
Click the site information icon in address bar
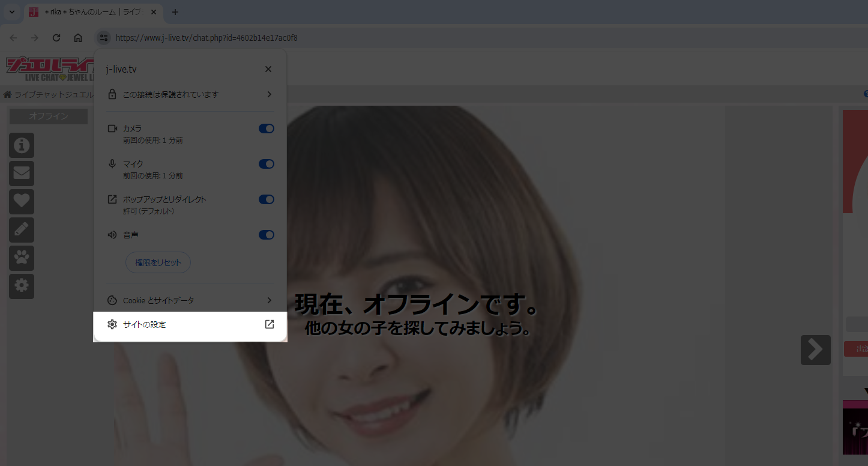point(103,38)
